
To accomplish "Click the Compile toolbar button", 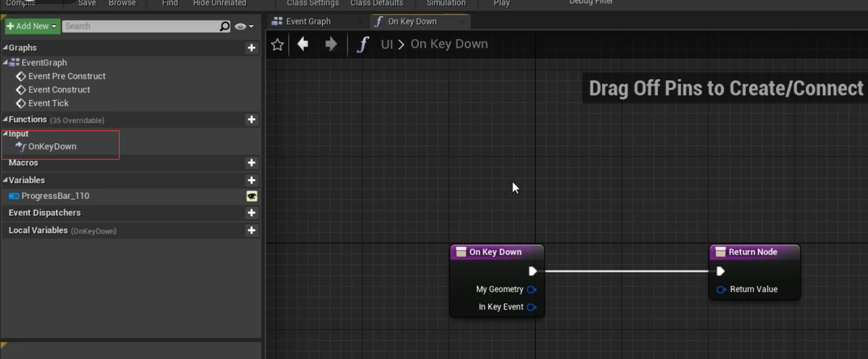I will point(20,3).
